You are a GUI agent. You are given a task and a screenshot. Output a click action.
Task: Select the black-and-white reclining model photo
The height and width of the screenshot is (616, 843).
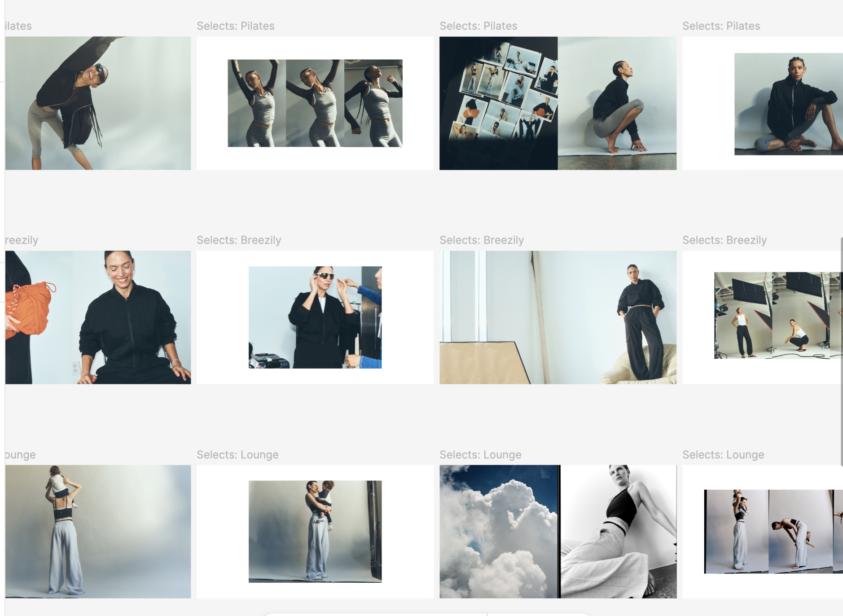click(x=619, y=532)
